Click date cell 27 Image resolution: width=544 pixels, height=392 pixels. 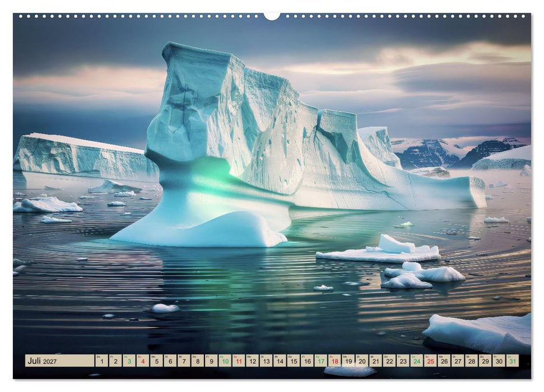coord(458,361)
